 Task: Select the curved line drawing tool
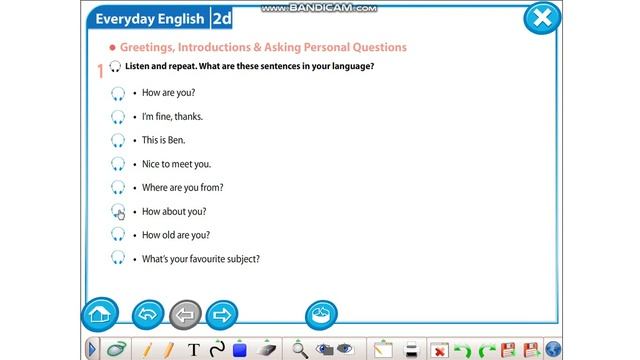point(217,349)
